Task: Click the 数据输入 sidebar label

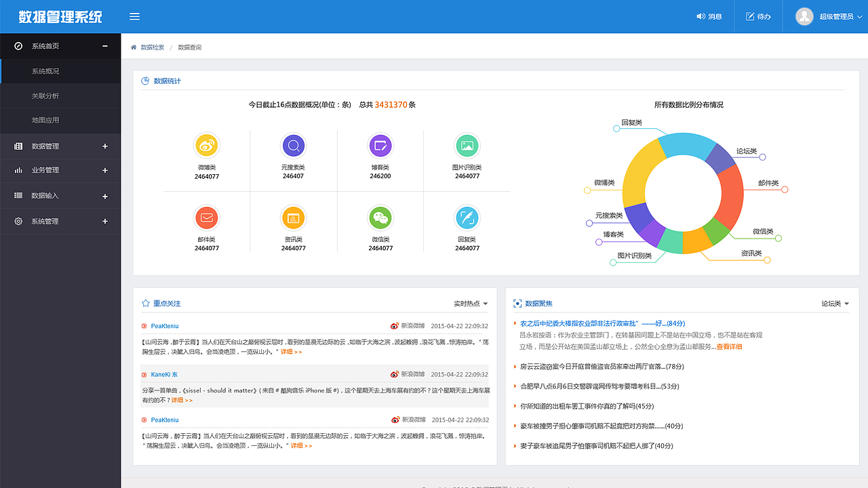Action: pos(45,196)
